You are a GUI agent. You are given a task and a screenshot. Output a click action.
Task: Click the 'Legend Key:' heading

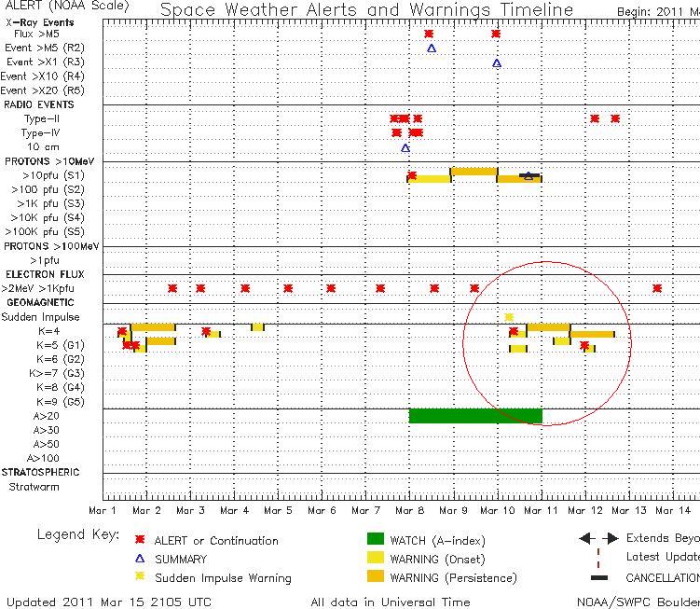click(x=78, y=534)
